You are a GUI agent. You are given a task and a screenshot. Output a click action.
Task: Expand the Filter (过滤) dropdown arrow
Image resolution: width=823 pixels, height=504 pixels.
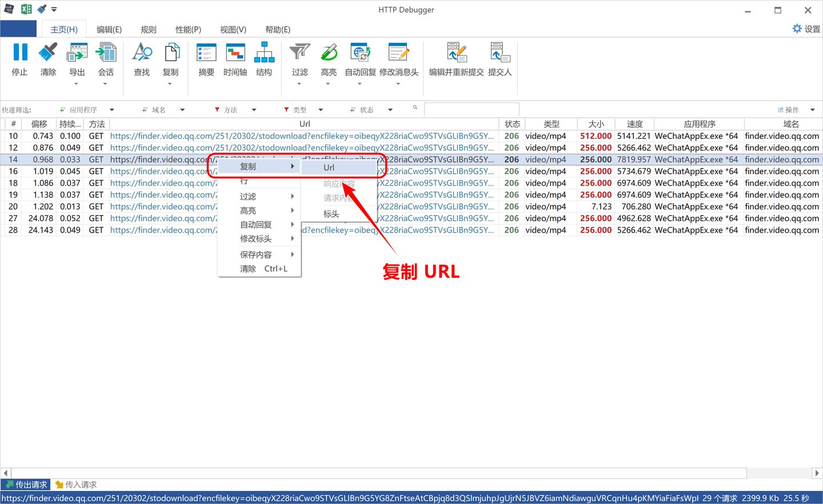(x=299, y=84)
